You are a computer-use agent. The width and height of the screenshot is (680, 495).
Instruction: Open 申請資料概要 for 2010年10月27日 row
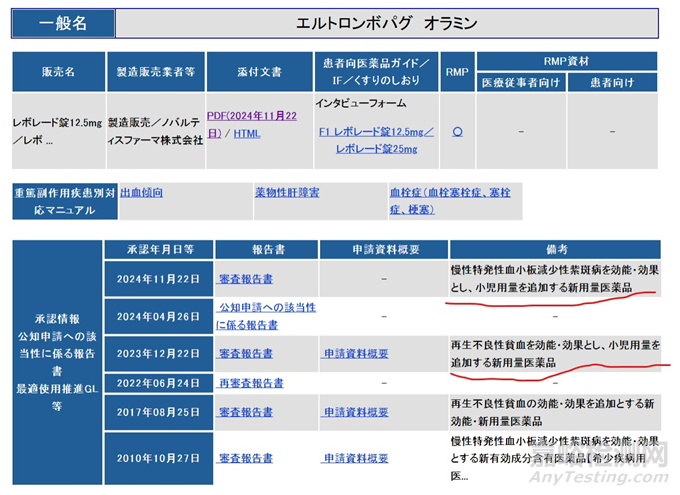click(355, 458)
